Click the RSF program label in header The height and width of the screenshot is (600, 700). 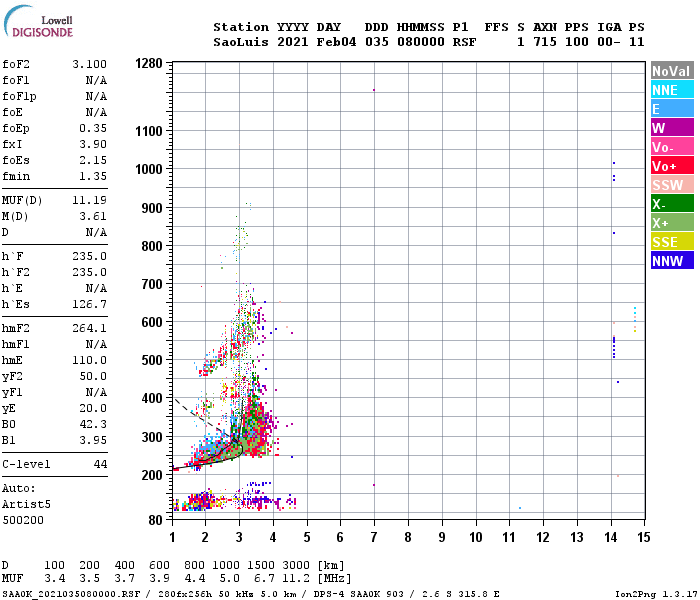point(464,42)
